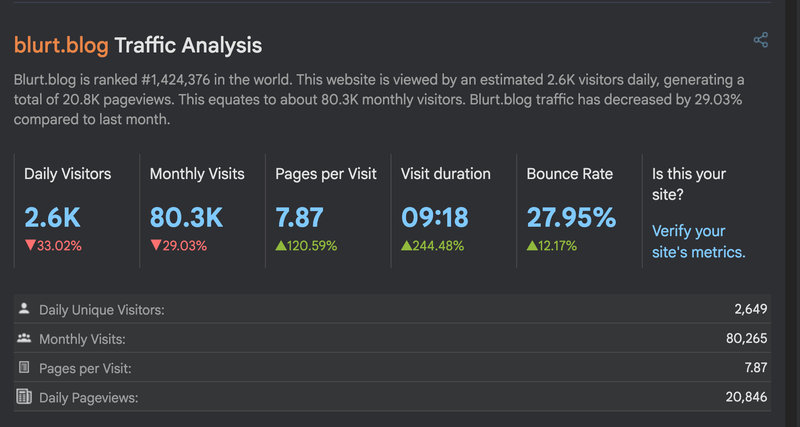Click the 20,846 value in the table

point(746,397)
